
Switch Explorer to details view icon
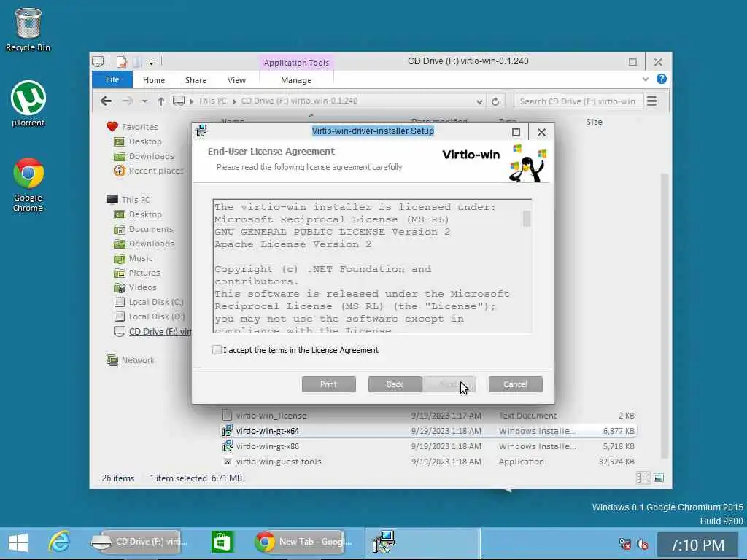pyautogui.click(x=643, y=478)
